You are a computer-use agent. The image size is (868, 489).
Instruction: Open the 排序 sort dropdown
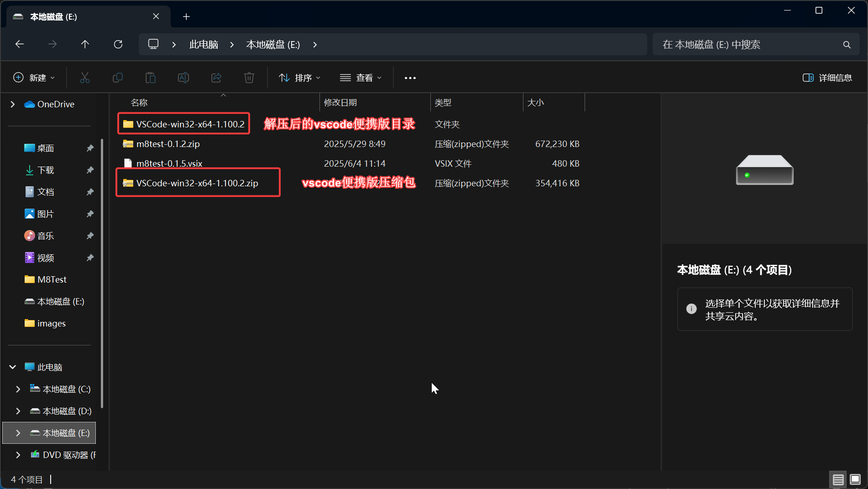[x=299, y=78]
